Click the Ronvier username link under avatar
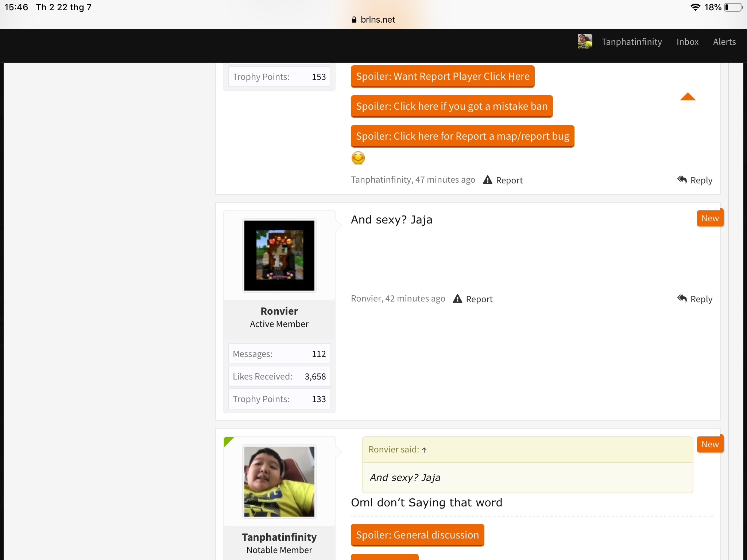This screenshot has width=747, height=560. pos(279,311)
